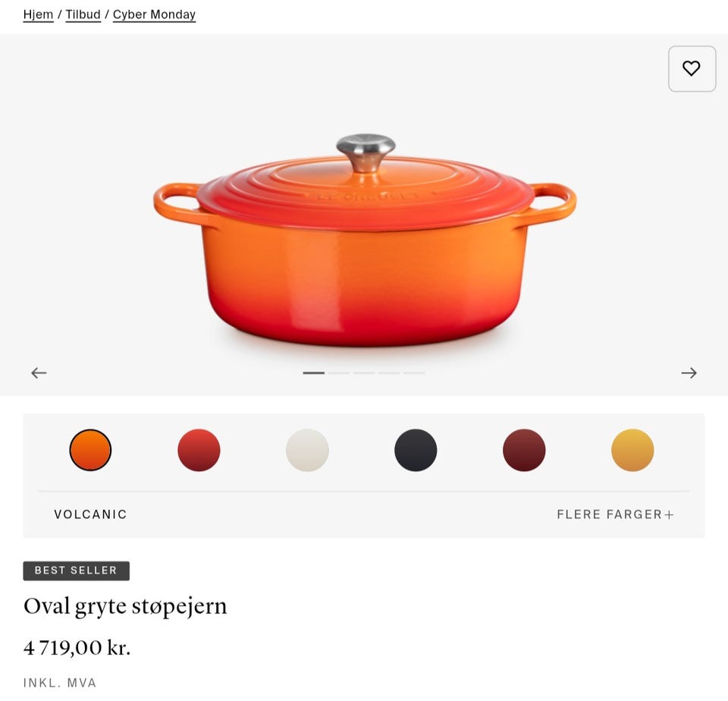Image resolution: width=728 pixels, height=701 pixels.
Task: Select the Volcanic orange color swatch
Action: (90, 450)
